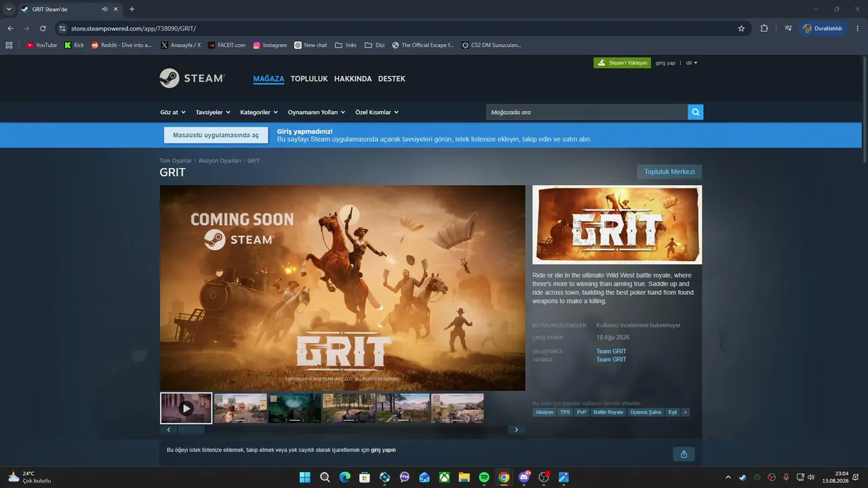This screenshot has height=488, width=868.
Task: Expand the Tavsiyeler dropdown menu
Action: click(x=213, y=113)
